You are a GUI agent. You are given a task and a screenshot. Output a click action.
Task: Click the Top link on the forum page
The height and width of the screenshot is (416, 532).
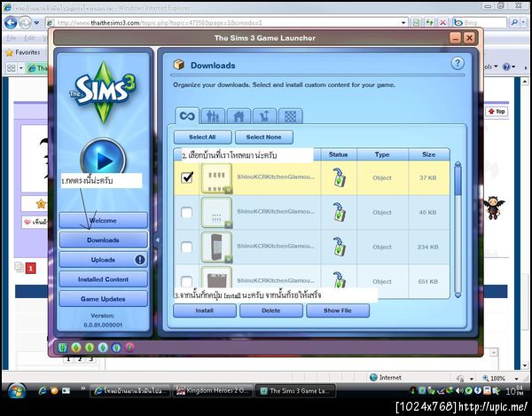[497, 111]
